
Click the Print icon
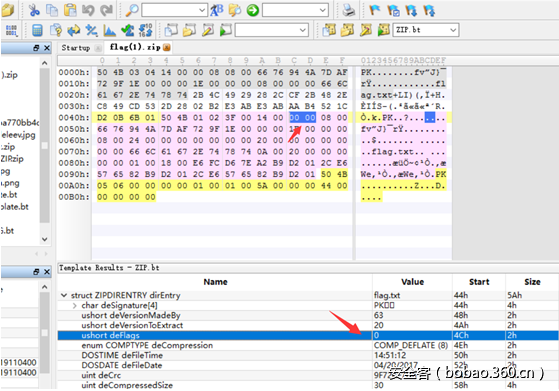pos(348,10)
